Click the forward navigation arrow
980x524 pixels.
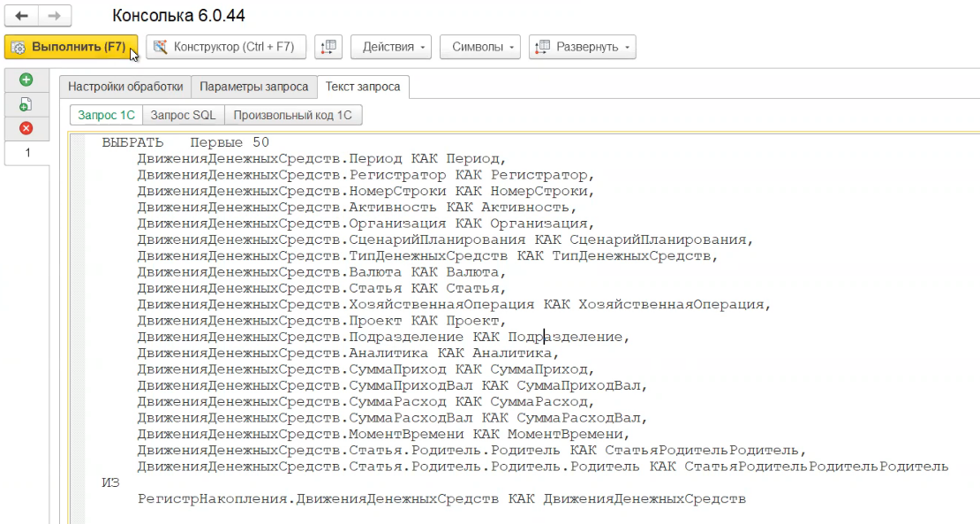pyautogui.click(x=54, y=17)
